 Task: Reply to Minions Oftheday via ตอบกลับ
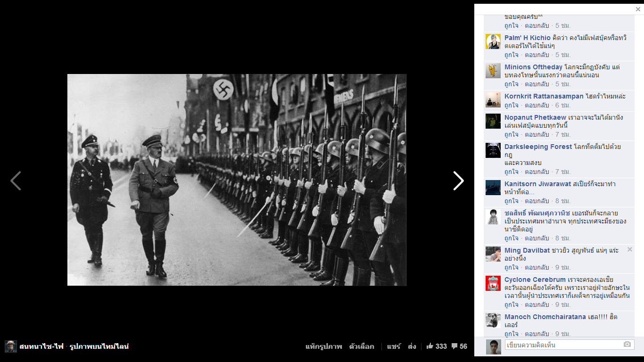click(x=537, y=84)
